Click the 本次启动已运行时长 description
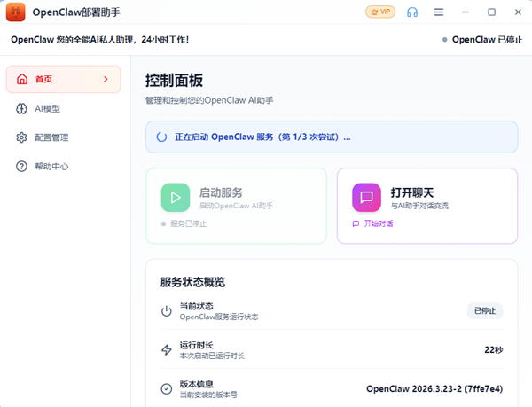532x407 pixels. [x=212, y=356]
